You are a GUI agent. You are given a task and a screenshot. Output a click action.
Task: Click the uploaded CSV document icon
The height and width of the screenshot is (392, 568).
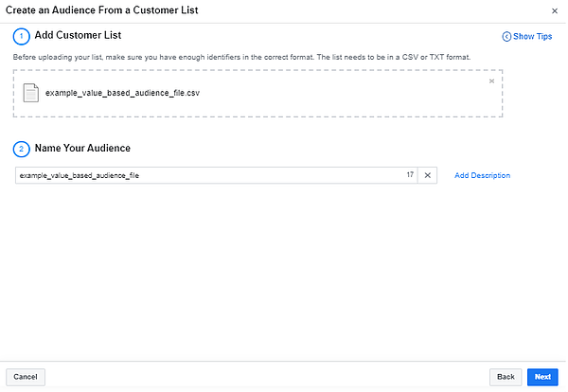pos(30,93)
